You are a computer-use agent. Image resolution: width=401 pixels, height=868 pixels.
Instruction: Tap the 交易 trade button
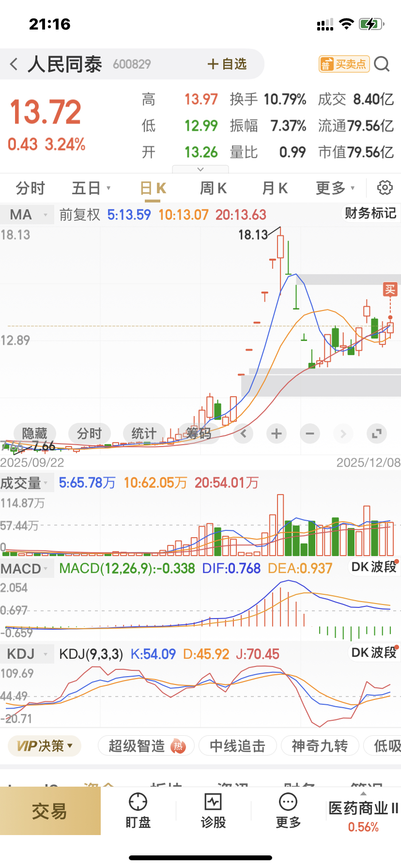point(50,811)
